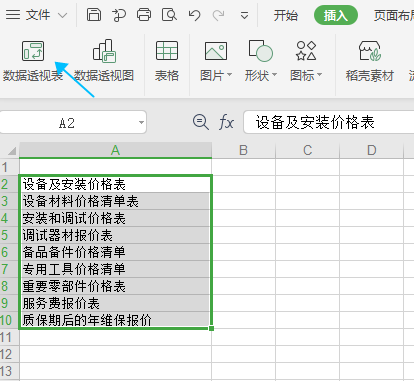Open 稻壳素材 resource library

point(370,61)
